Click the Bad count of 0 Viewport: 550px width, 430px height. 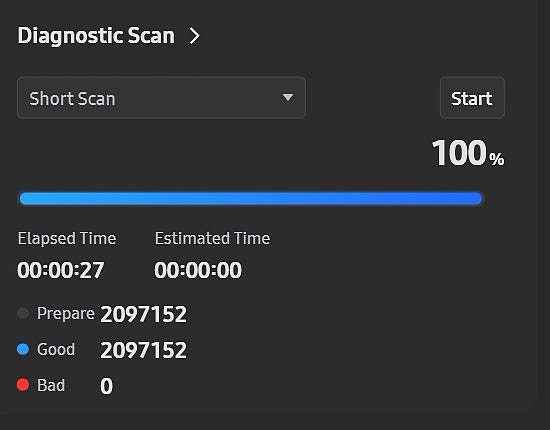click(106, 386)
